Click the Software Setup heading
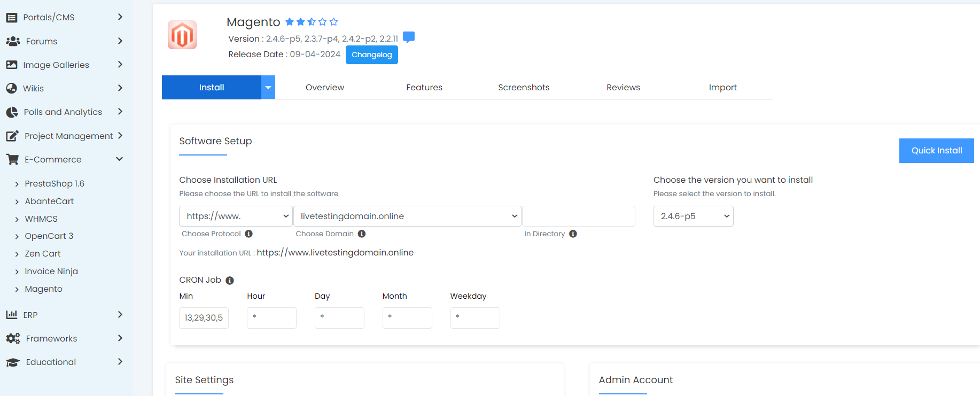This screenshot has height=396, width=980. coord(215,141)
